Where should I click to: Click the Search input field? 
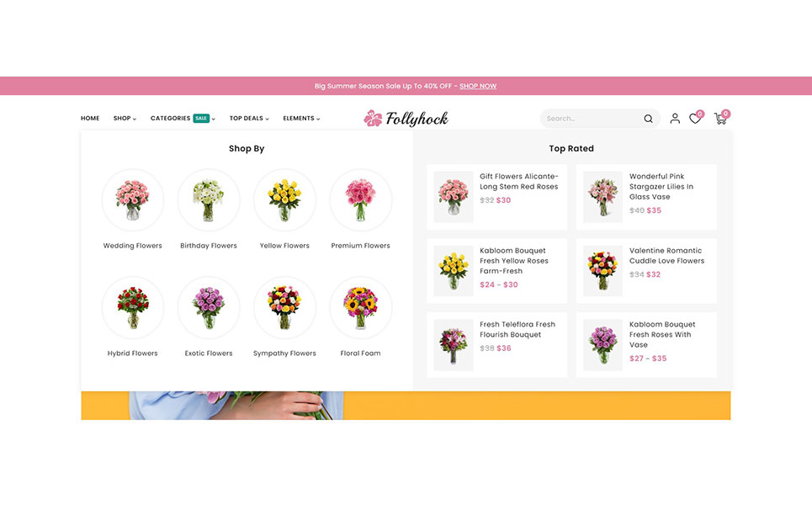point(593,119)
